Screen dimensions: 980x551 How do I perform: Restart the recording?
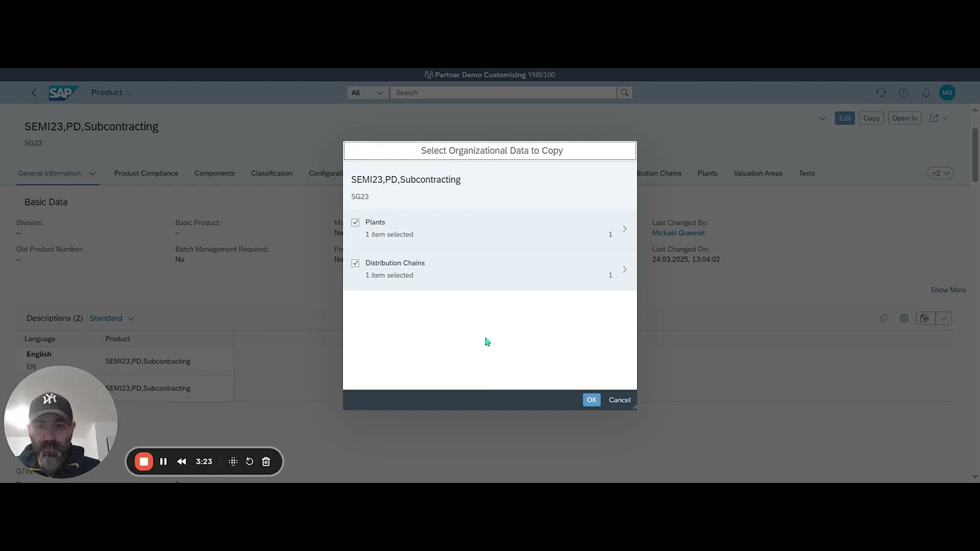(x=250, y=461)
